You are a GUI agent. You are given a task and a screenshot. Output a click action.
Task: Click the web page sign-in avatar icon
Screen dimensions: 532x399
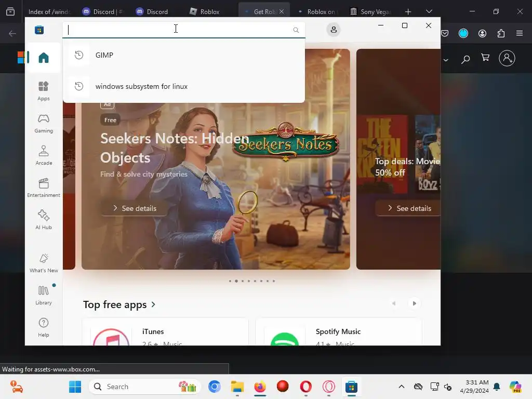(507, 58)
